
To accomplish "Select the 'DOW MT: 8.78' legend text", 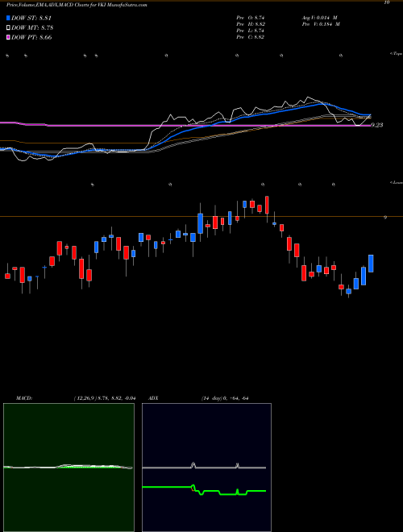I will click(32, 28).
